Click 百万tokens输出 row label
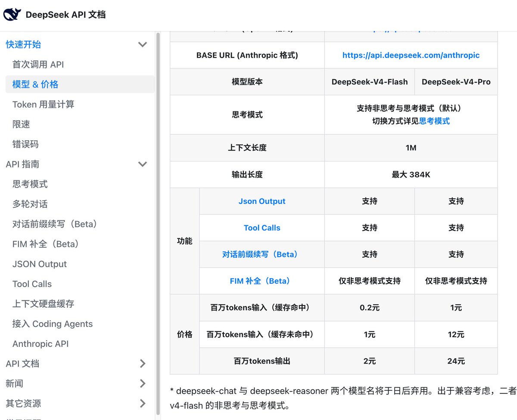This screenshot has height=420, width=517. [262, 361]
